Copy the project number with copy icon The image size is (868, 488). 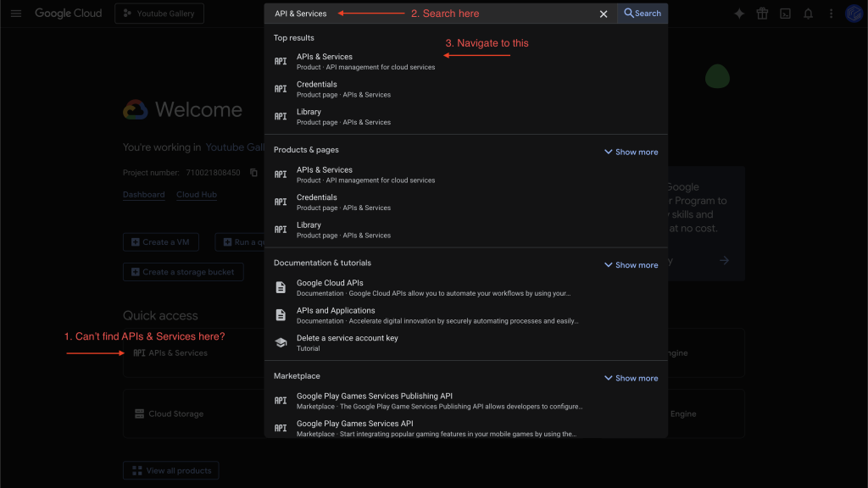[x=252, y=173]
